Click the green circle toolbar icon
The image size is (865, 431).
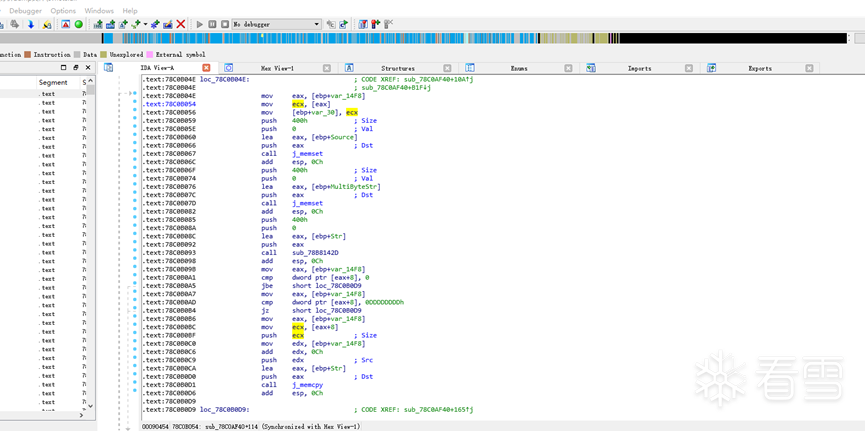[79, 24]
